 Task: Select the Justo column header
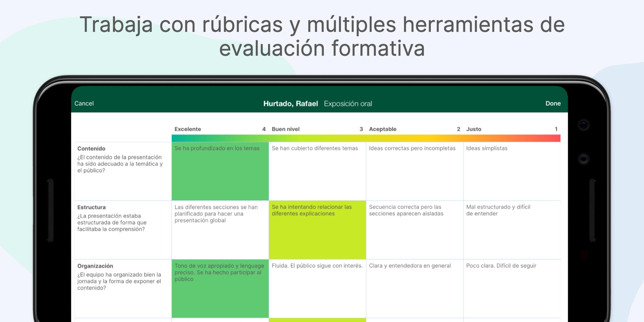pos(473,129)
